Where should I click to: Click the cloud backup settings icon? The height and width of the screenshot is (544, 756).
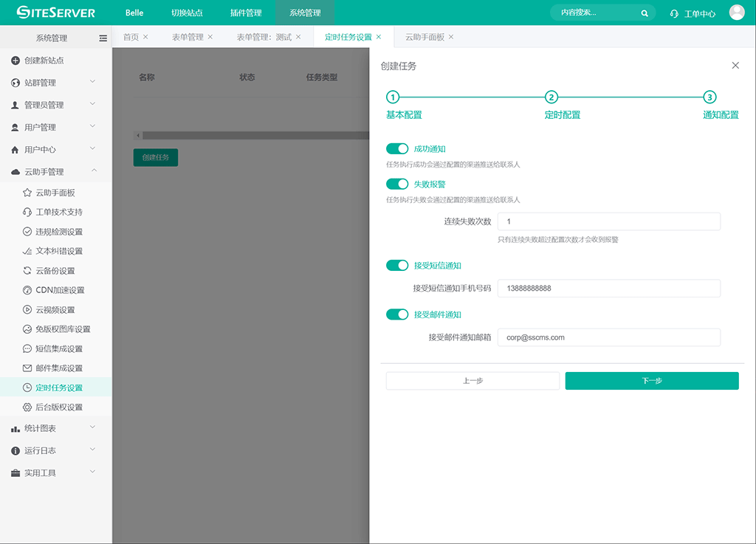pyautogui.click(x=27, y=271)
